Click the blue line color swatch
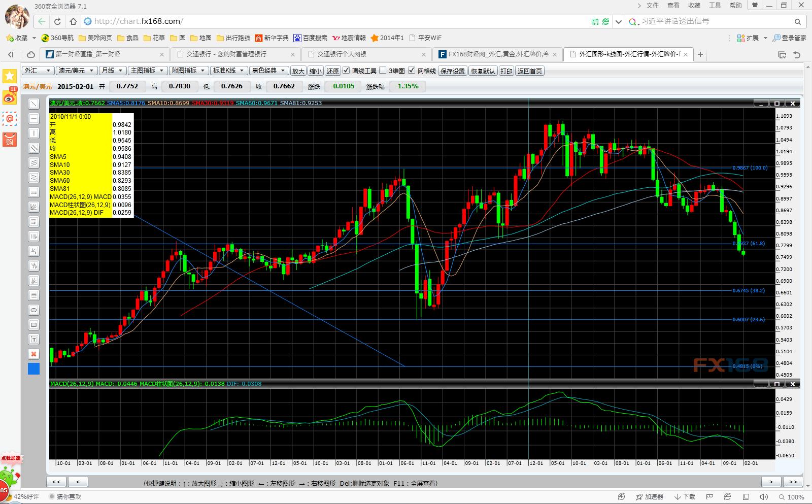 pyautogui.click(x=33, y=369)
